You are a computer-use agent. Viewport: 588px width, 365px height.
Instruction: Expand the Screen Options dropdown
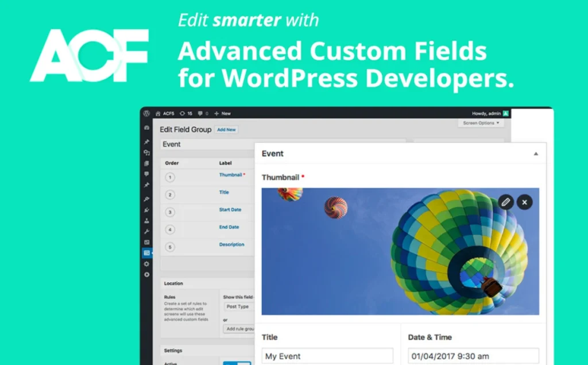click(x=481, y=123)
